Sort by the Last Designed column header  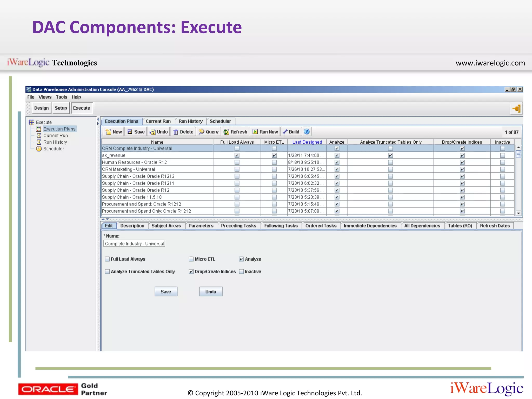click(x=307, y=142)
